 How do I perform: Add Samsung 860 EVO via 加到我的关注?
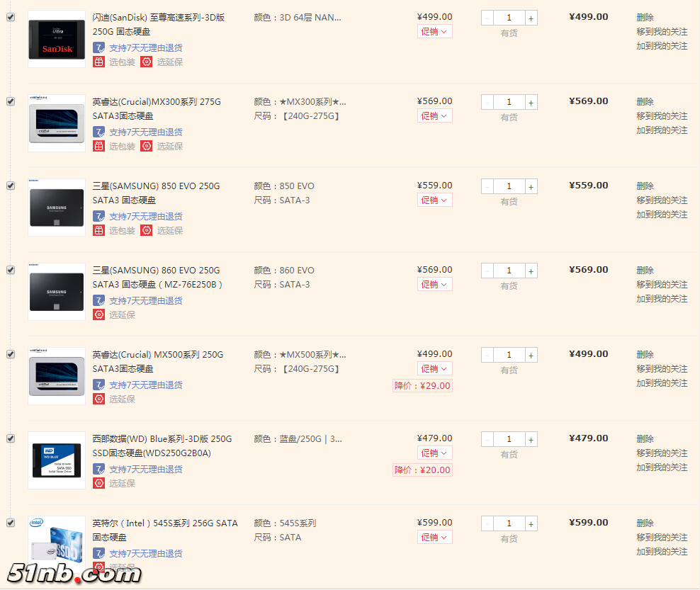[x=662, y=299]
